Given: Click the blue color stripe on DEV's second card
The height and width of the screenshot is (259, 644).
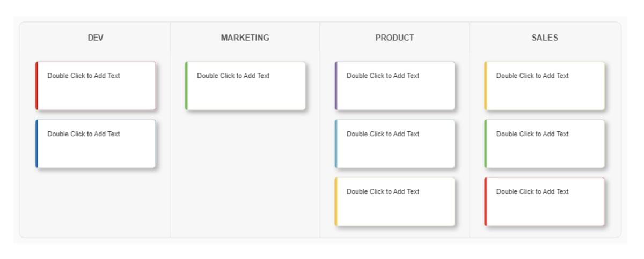Looking at the screenshot, I should 36,144.
